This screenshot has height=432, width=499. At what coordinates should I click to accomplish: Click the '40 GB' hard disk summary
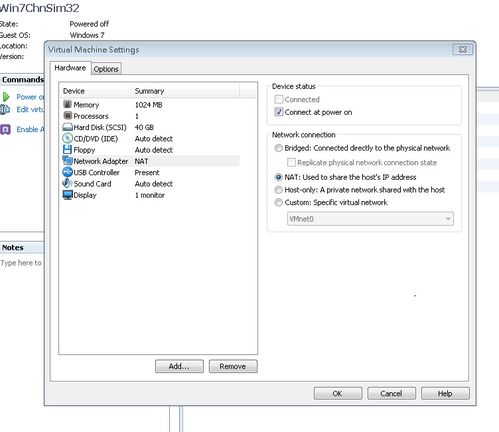[x=144, y=127]
